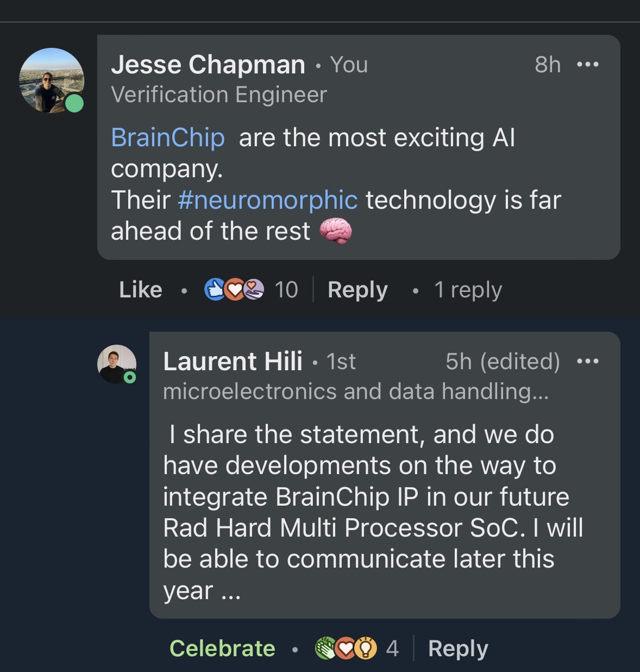Like Jesse Chapman's comment

pos(141,290)
